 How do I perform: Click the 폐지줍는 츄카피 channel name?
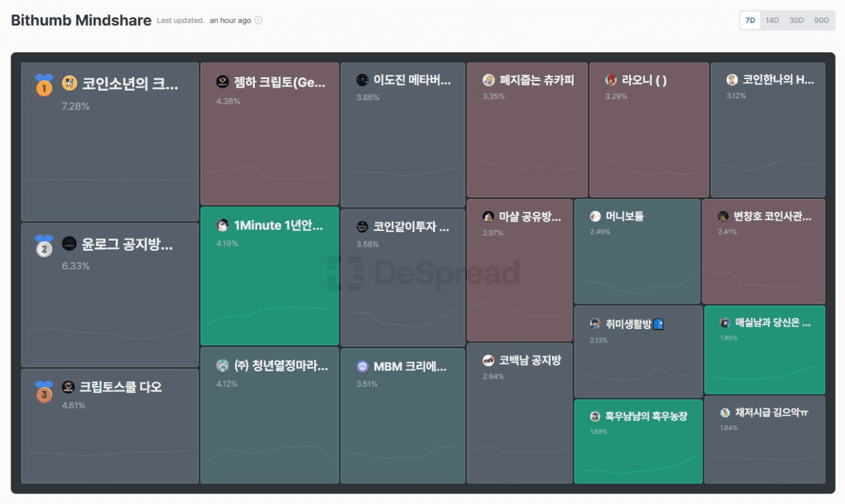click(x=537, y=80)
